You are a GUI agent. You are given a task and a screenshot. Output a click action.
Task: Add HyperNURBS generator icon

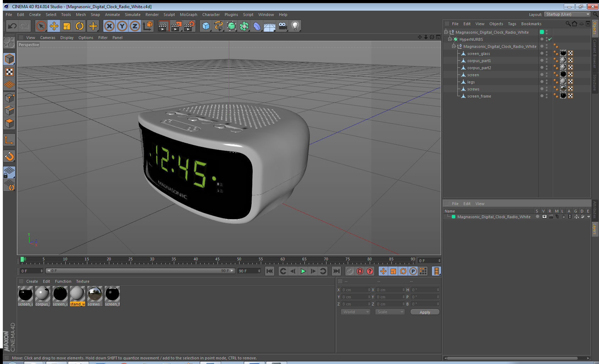click(231, 26)
